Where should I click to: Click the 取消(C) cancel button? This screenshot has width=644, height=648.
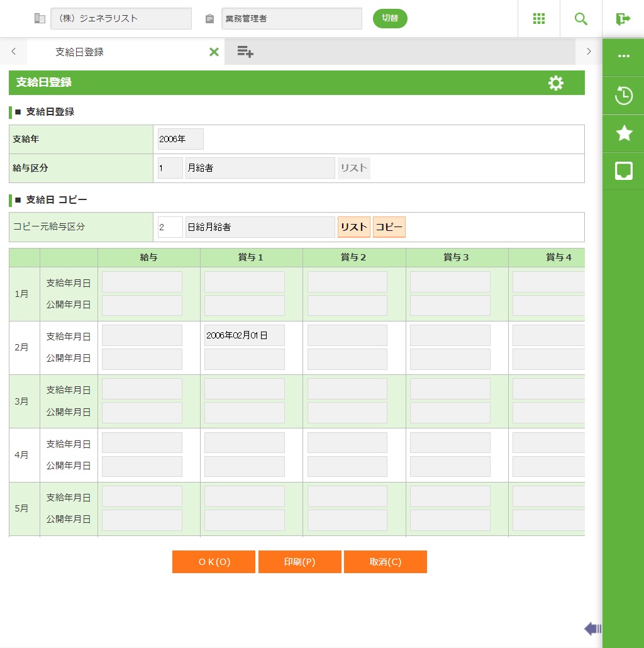[x=386, y=562]
